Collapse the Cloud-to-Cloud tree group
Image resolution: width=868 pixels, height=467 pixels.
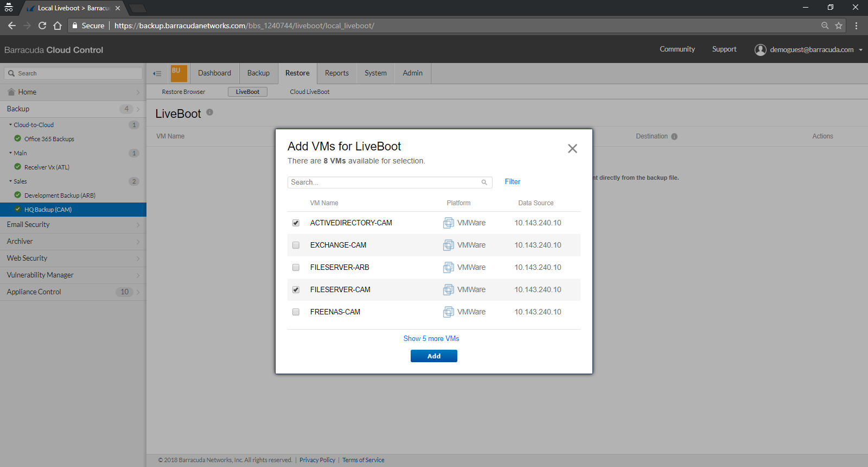tap(10, 125)
